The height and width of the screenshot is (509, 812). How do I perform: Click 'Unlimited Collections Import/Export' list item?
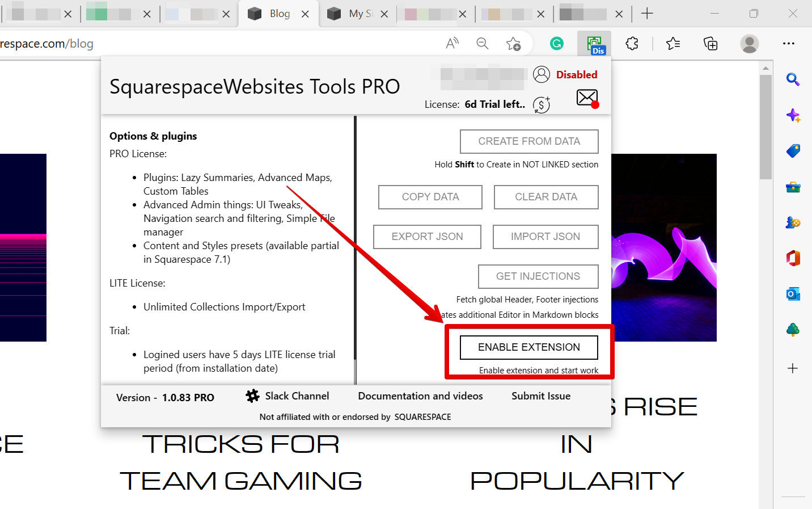(224, 307)
